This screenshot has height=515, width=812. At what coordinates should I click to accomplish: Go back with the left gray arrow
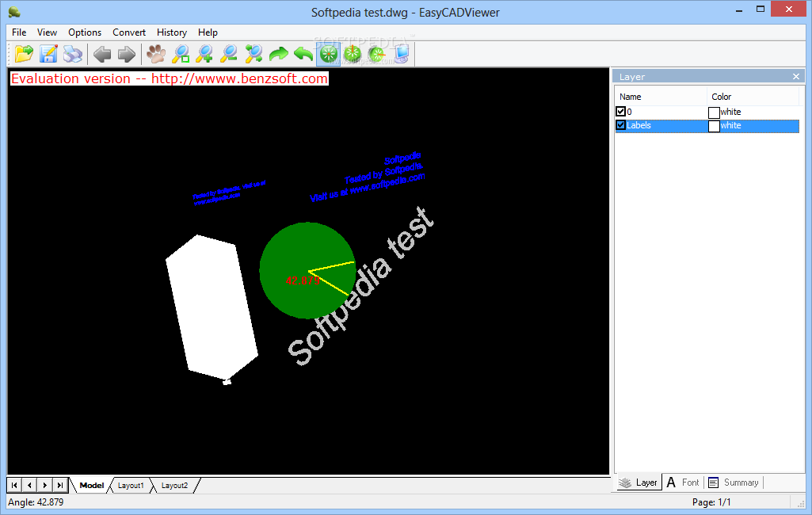click(x=102, y=54)
